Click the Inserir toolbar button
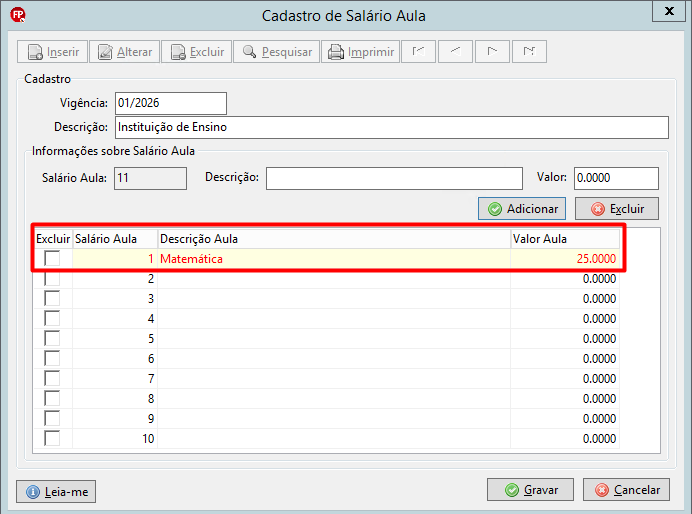Image resolution: width=692 pixels, height=514 pixels. click(53, 52)
